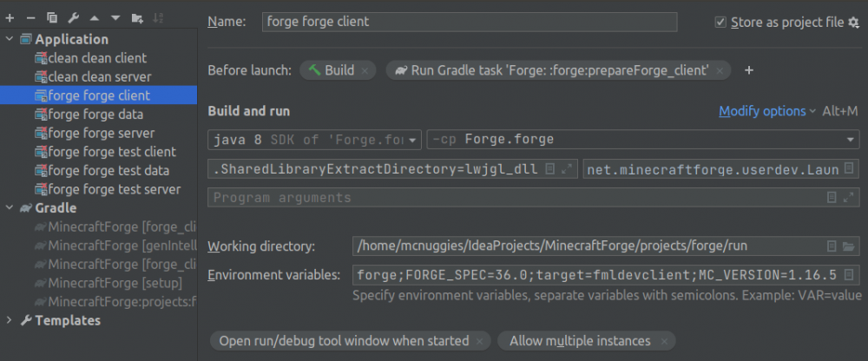The image size is (868, 361).
Task: Copy the selected configuration
Action: pyautogui.click(x=52, y=17)
